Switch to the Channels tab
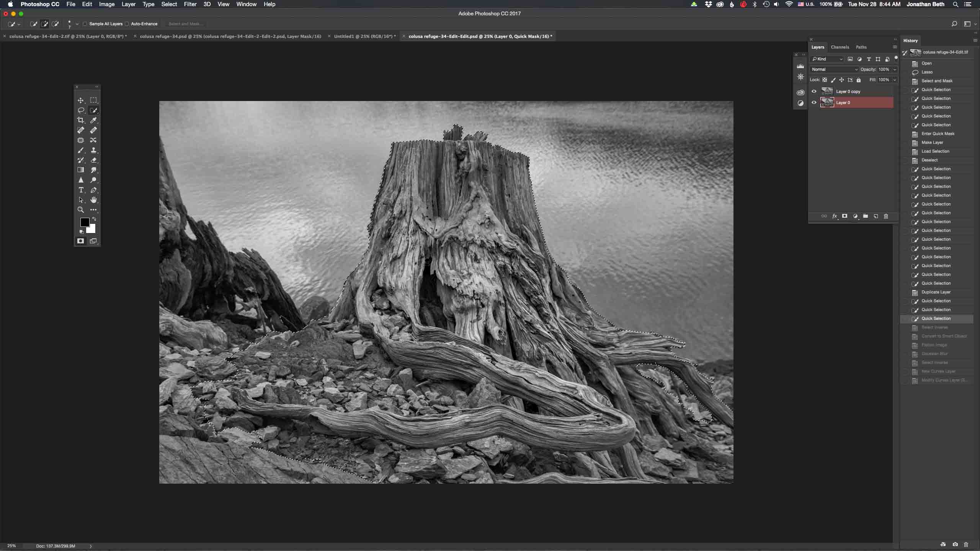This screenshot has height=551, width=980. pos(840,47)
